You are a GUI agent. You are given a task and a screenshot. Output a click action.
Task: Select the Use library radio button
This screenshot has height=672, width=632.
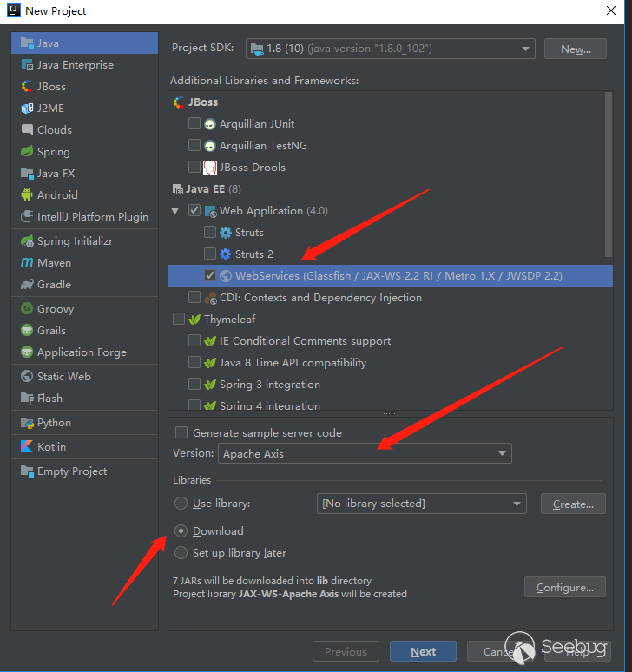(181, 504)
